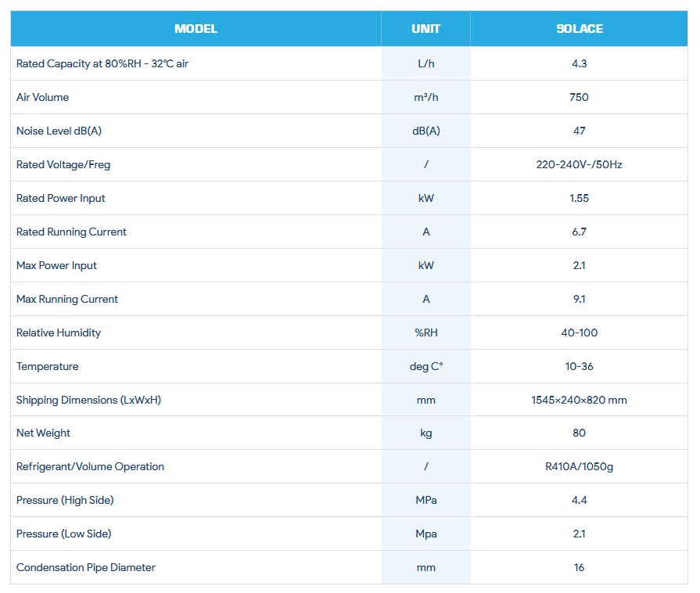Click the Rated Running Current value 6.7
Image resolution: width=700 pixels, height=593 pixels.
point(579,232)
